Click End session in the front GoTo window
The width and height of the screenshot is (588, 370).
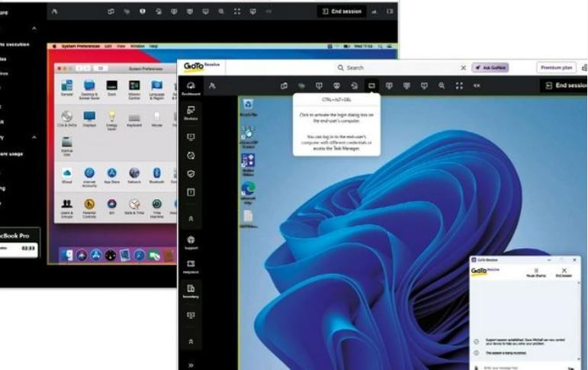(565, 85)
